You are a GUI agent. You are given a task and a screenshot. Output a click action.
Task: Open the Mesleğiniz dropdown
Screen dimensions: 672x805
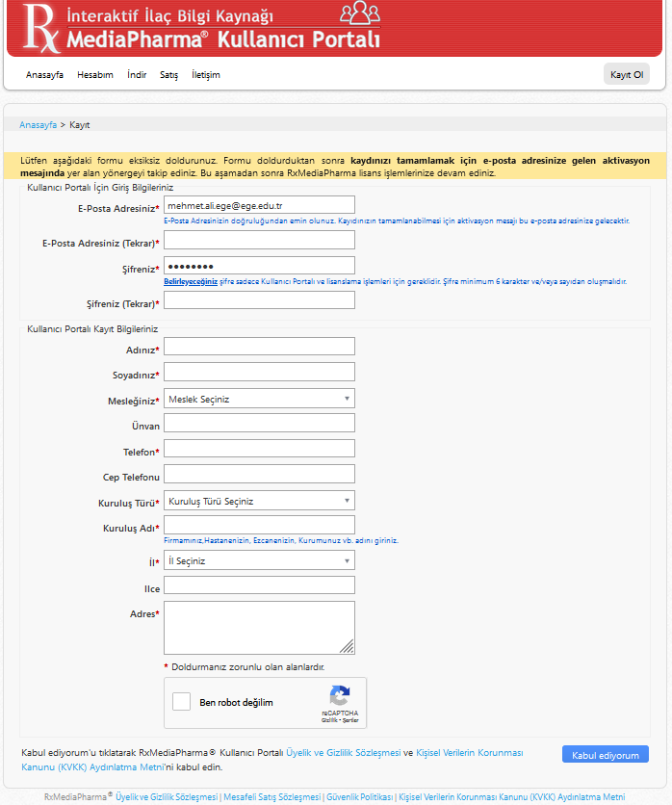[x=259, y=399]
